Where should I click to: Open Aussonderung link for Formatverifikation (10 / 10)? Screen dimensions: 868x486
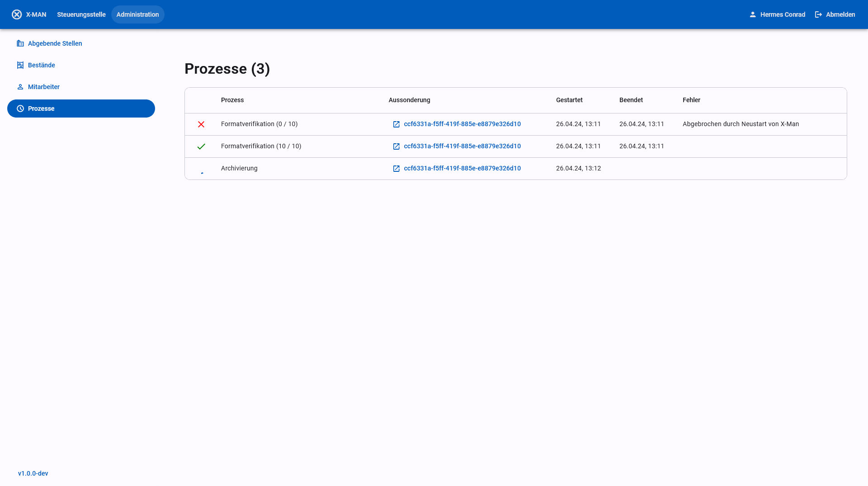462,146
